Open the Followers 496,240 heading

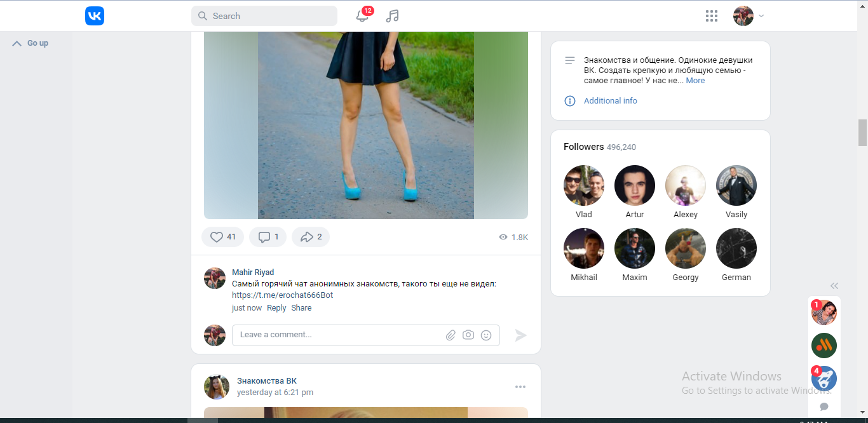point(600,147)
